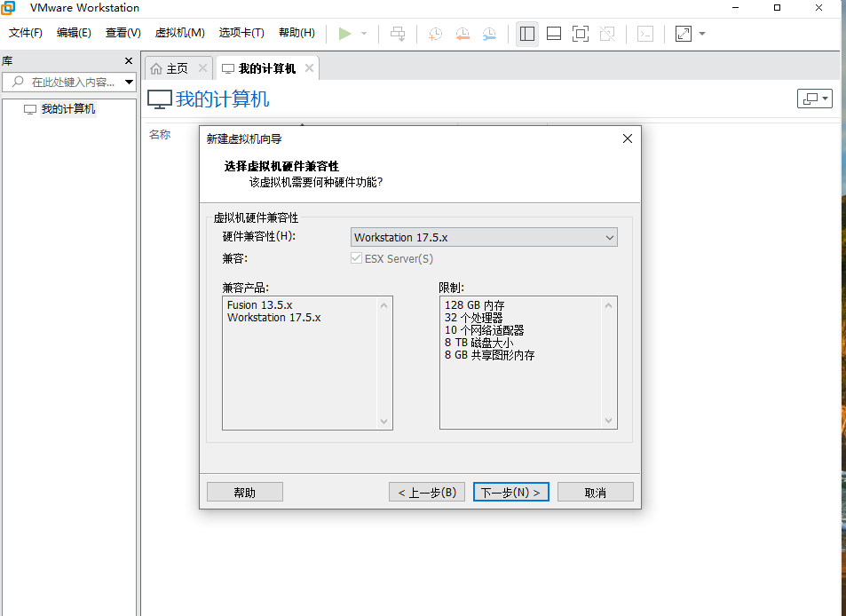Maximize the VMware Workstation window
Image resolution: width=846 pixels, height=616 pixels.
777,8
